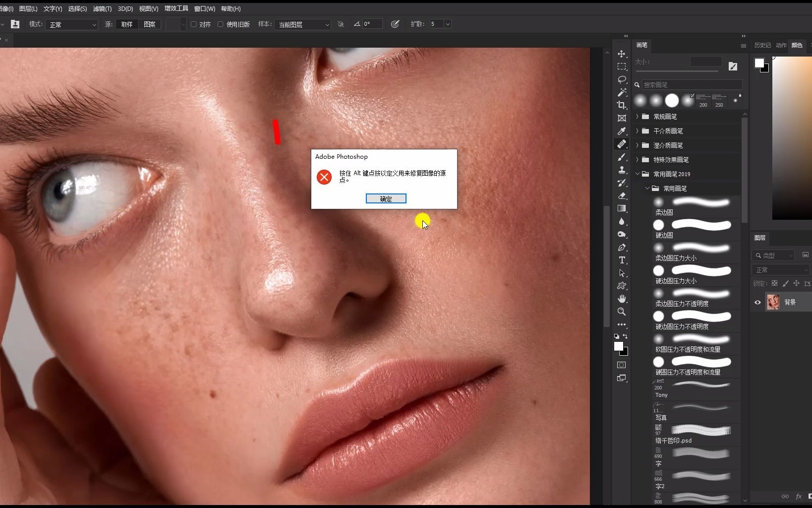This screenshot has height=508, width=812.
Task: Toggle Quick Mask mode icon
Action: pyautogui.click(x=622, y=365)
